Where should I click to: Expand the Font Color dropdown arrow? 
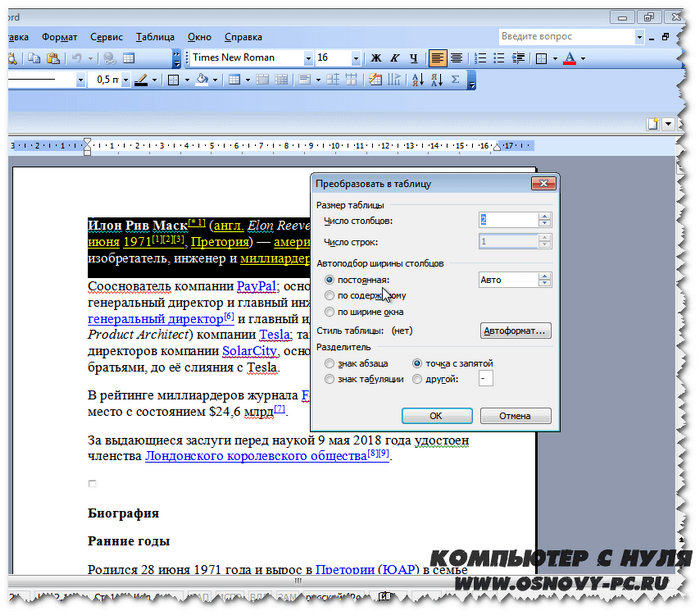click(x=583, y=58)
